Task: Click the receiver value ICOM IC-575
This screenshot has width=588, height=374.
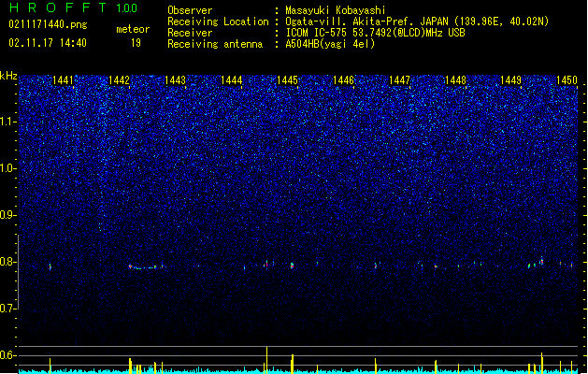Action: pos(317,33)
